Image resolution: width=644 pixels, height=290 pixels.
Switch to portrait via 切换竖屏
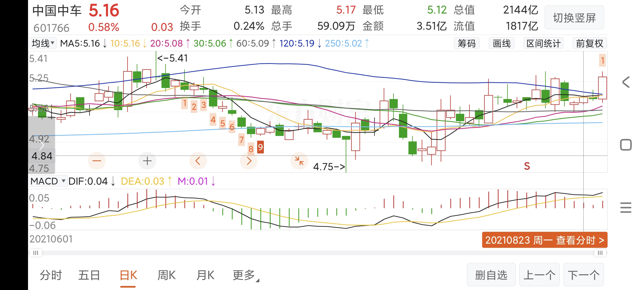tap(574, 18)
